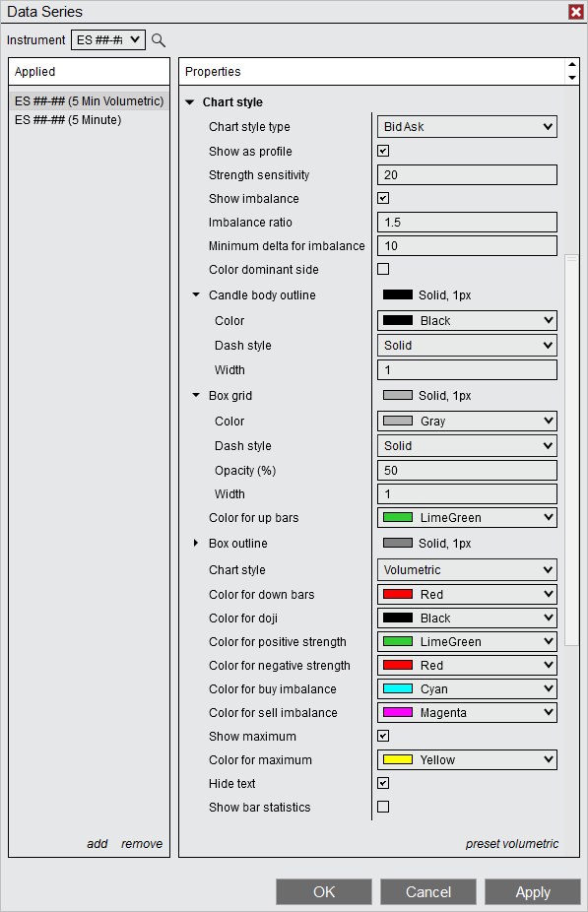Enable Show bar statistics
This screenshot has width=588, height=912.
tap(382, 807)
